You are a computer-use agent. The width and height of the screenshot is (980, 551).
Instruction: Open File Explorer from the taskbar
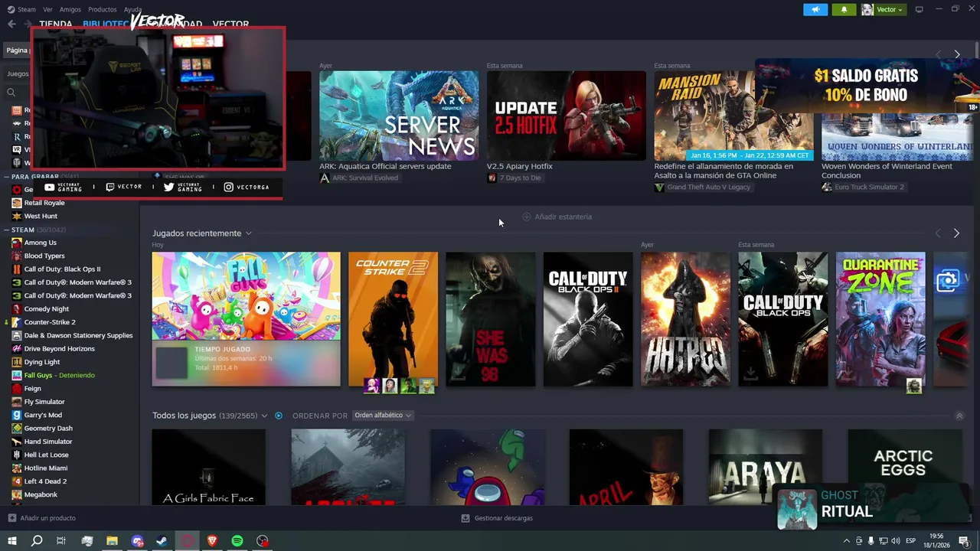112,541
